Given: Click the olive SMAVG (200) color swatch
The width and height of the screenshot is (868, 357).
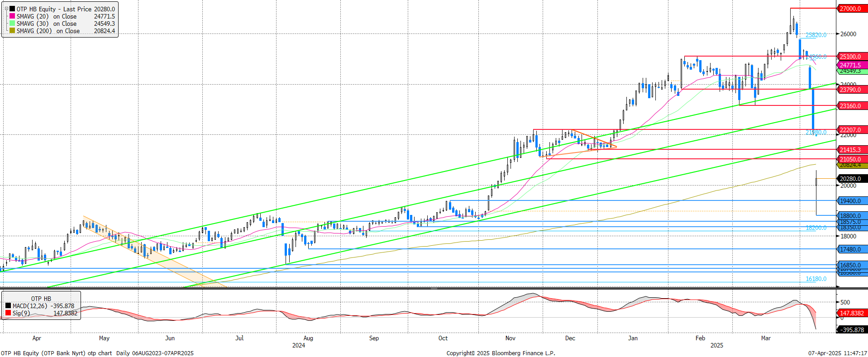Looking at the screenshot, I should [12, 31].
